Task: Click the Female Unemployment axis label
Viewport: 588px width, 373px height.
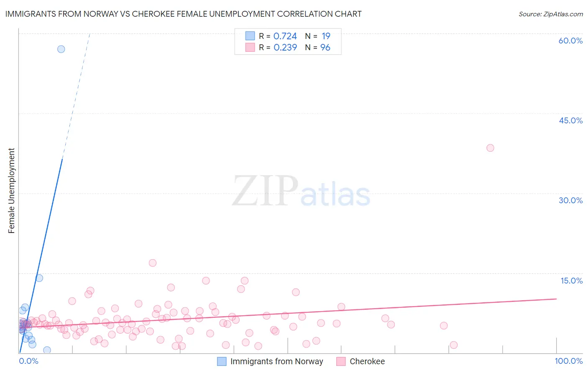Action: (x=11, y=190)
